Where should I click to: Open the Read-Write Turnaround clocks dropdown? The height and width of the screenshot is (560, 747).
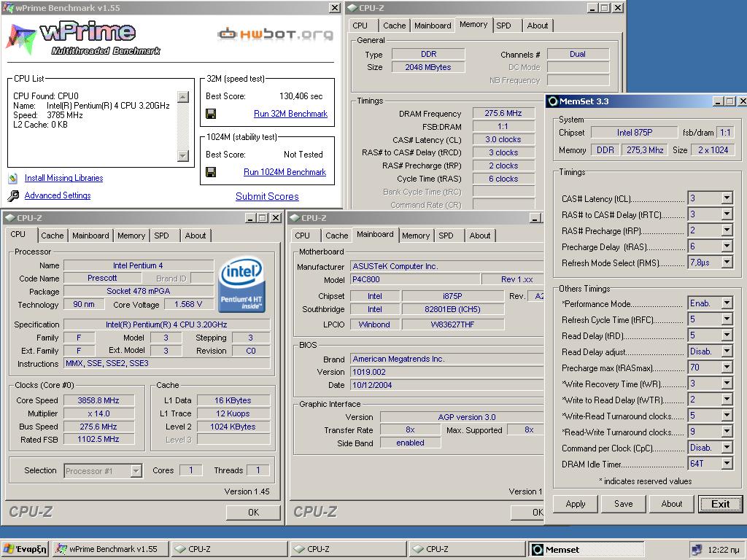(727, 432)
